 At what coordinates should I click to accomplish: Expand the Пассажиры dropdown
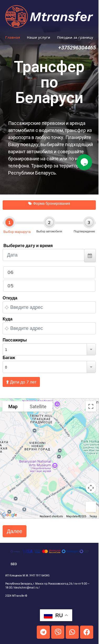[91, 349]
